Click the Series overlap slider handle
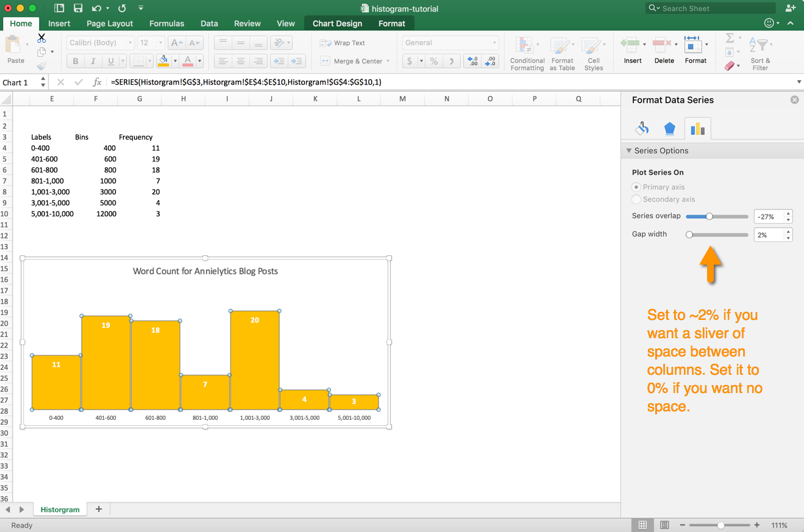 coord(709,216)
